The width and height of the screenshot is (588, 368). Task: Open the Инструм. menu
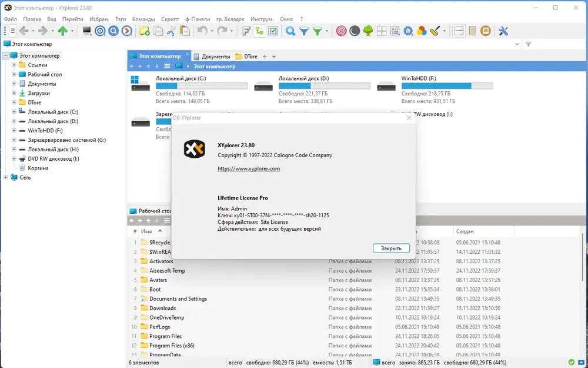pos(262,19)
